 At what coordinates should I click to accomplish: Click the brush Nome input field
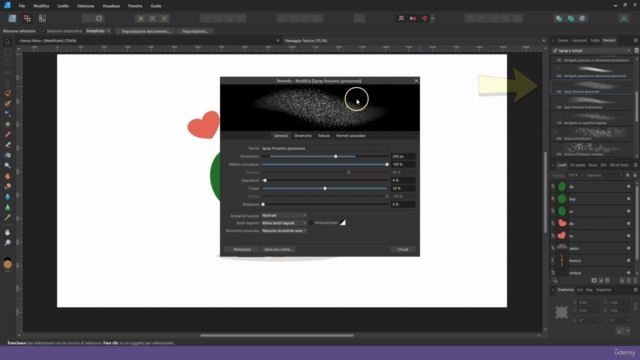point(325,148)
